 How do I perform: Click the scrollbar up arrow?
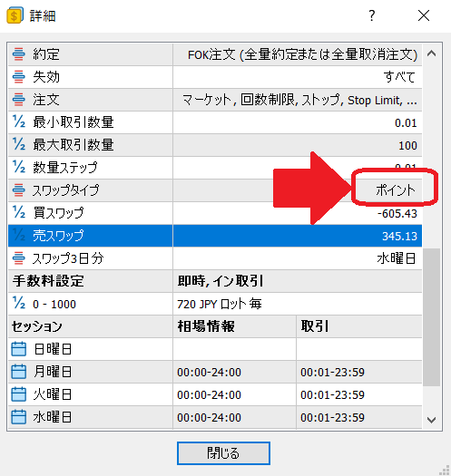tap(431, 53)
